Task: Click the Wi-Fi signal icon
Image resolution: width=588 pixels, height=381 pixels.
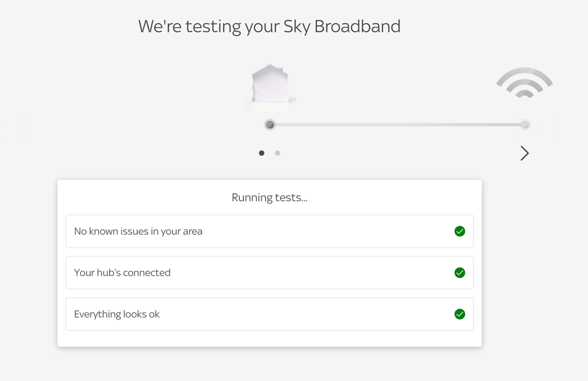Action: [x=524, y=83]
